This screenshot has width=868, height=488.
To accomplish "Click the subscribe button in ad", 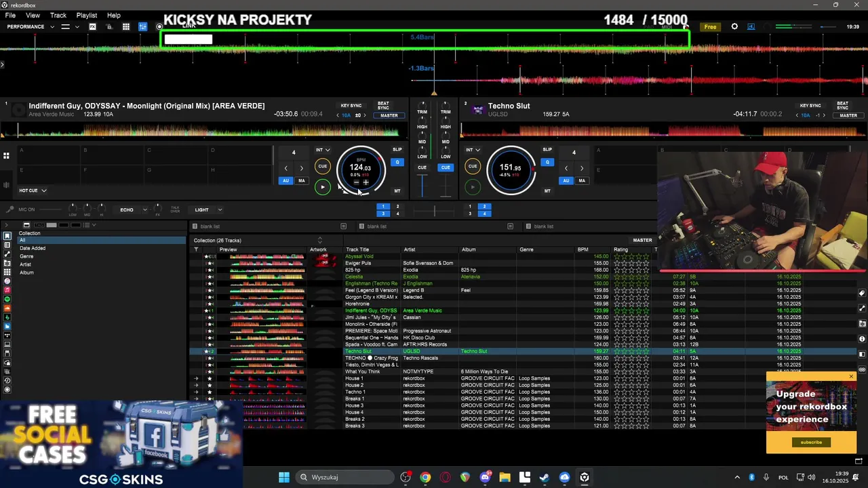I will pos(811,443).
